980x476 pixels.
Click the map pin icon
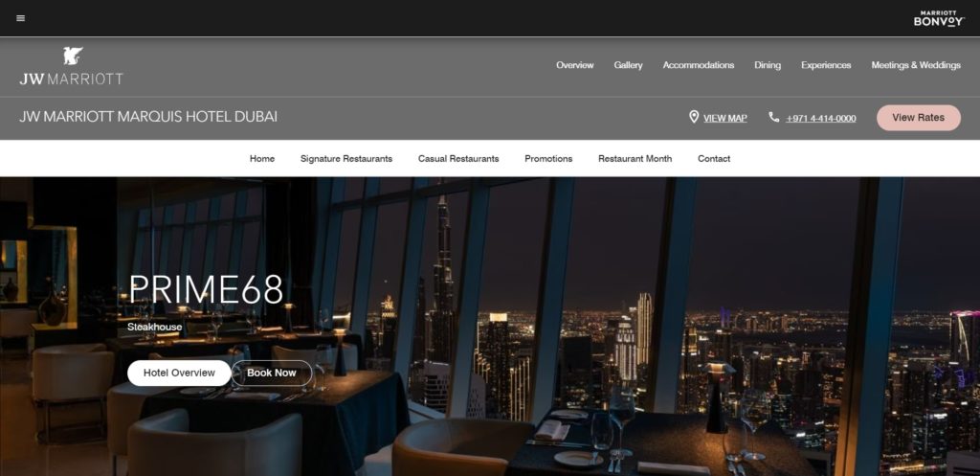(x=694, y=117)
